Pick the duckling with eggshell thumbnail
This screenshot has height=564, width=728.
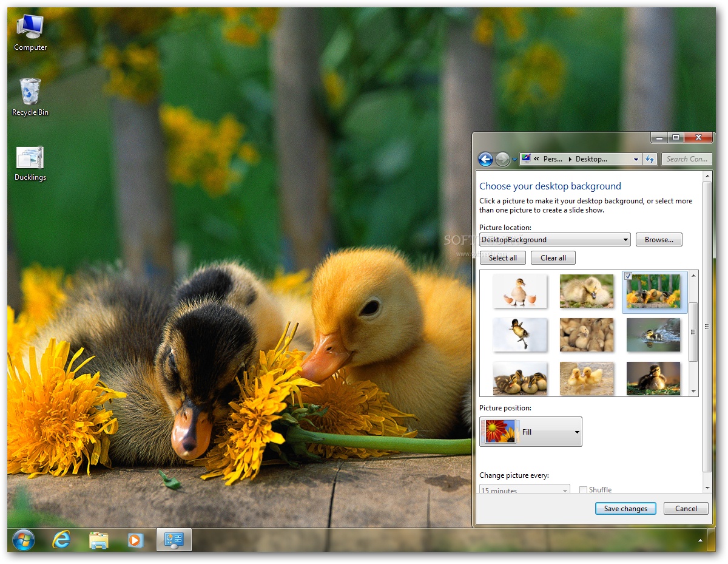[520, 291]
